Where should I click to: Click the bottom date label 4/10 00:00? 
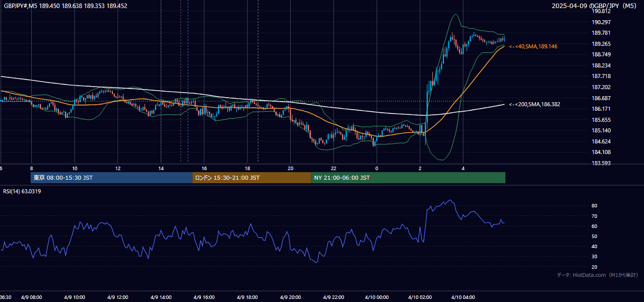377,297
